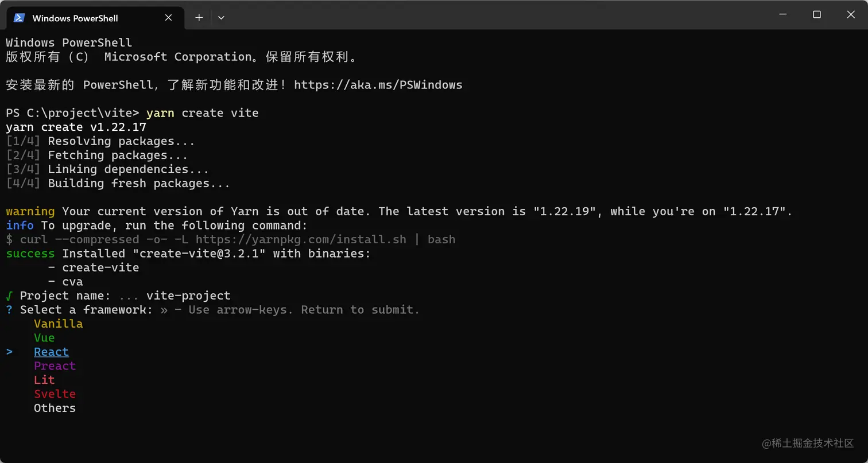Open a new terminal tab

[199, 18]
